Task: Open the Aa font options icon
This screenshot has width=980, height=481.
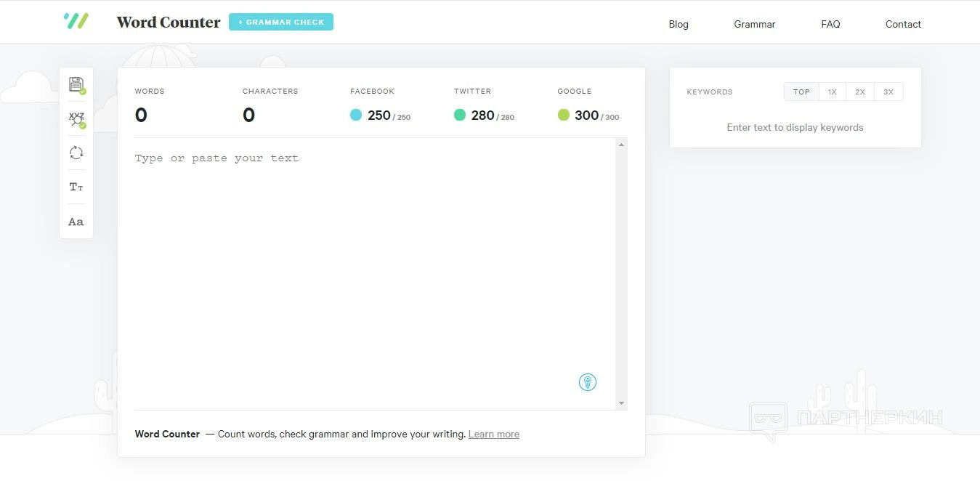Action: coord(76,222)
